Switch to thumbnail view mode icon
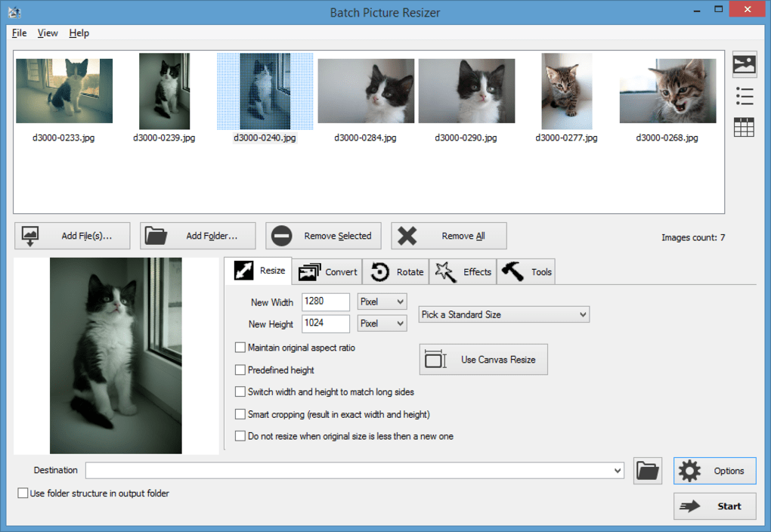This screenshot has height=532, width=771. pos(745,65)
